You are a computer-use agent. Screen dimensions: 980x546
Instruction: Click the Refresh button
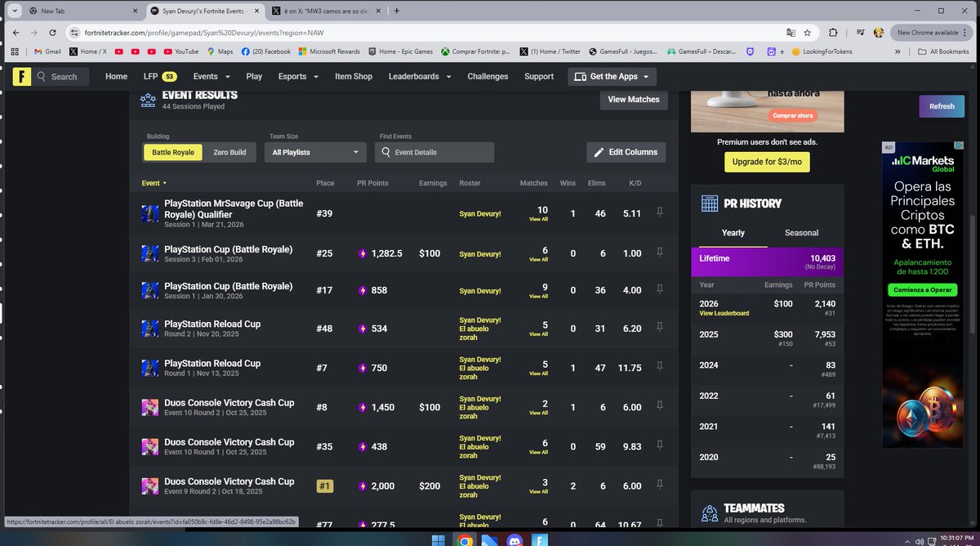point(942,106)
